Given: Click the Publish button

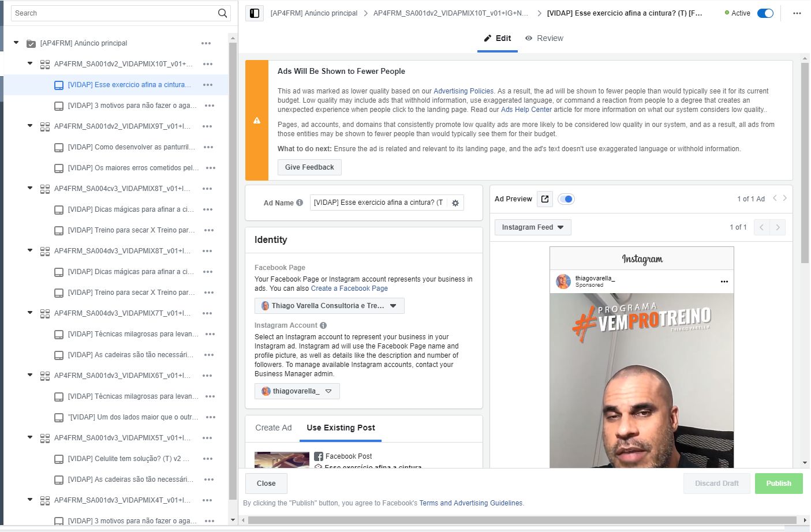Looking at the screenshot, I should point(779,484).
